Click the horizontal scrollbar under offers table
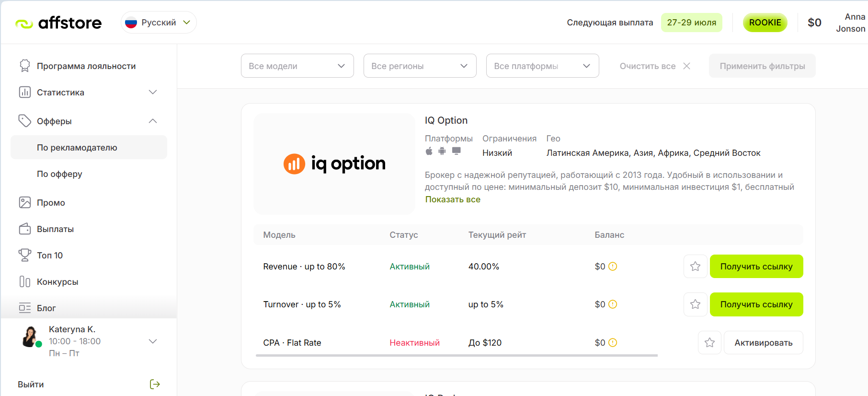Image resolution: width=868 pixels, height=396 pixels. pyautogui.click(x=457, y=356)
